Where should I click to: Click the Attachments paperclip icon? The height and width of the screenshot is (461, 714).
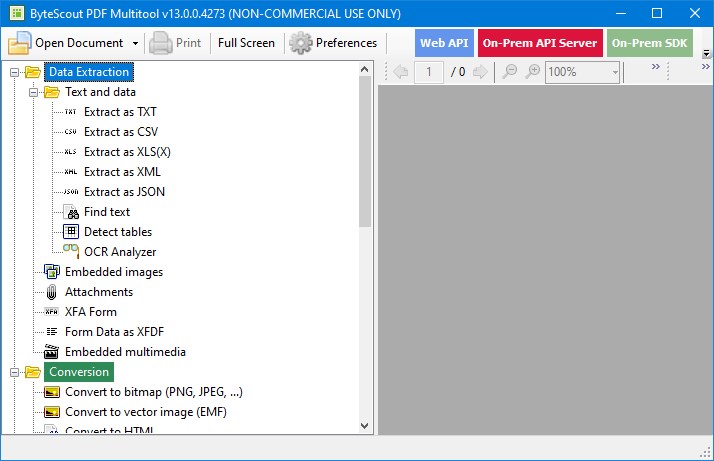52,292
